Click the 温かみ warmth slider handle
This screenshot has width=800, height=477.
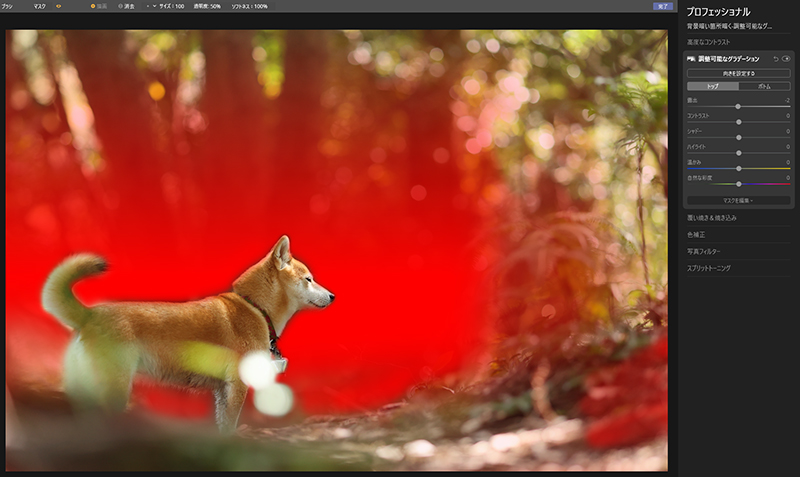[x=739, y=168]
